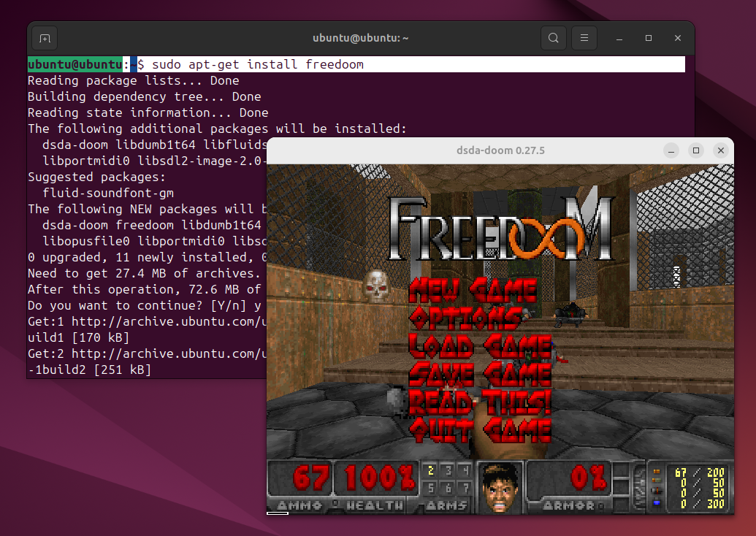Screen dimensions: 756x536
Task: Click 'Building dependency tree... Done' line
Action: click(x=144, y=96)
